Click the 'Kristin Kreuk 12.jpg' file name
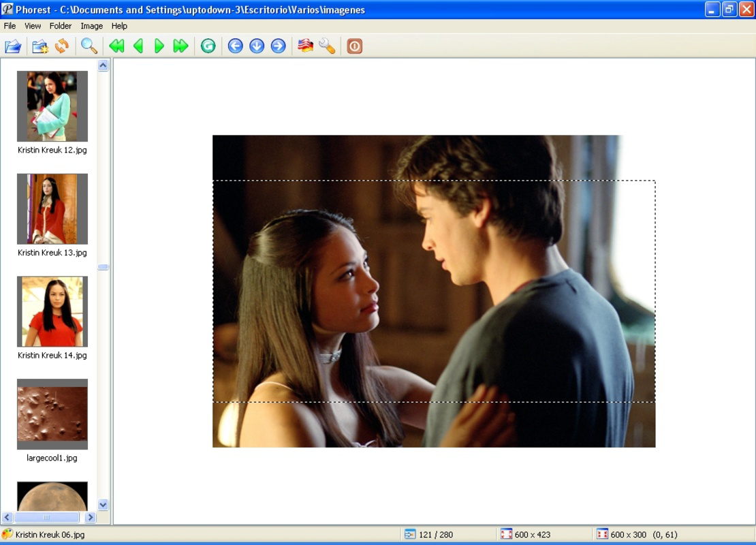 pyautogui.click(x=52, y=150)
